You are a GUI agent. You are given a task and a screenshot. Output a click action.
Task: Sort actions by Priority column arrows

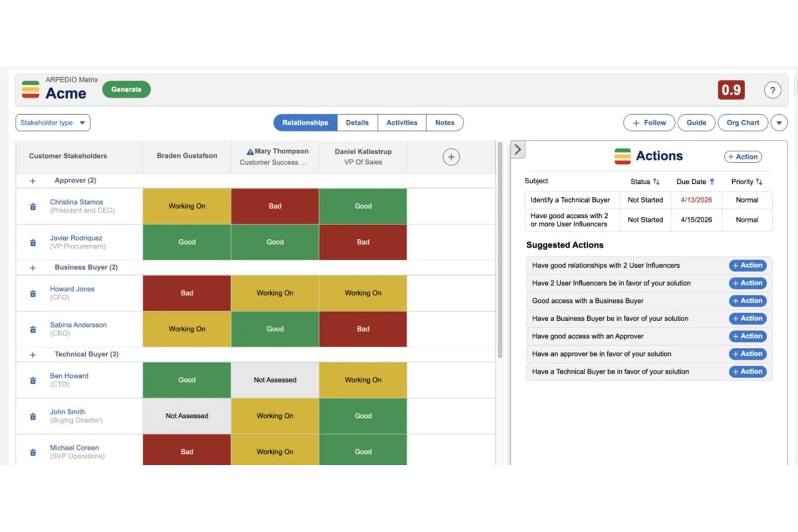759,182
